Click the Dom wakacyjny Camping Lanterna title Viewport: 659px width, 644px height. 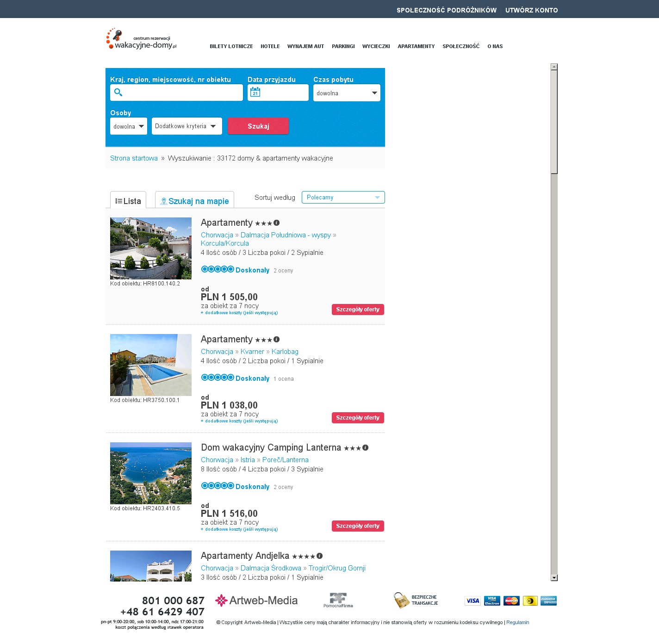point(271,448)
